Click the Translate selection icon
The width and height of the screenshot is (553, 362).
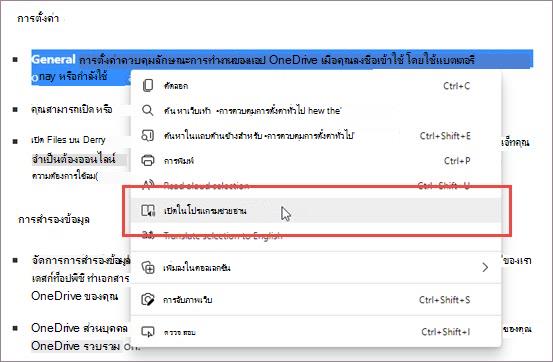(x=148, y=235)
